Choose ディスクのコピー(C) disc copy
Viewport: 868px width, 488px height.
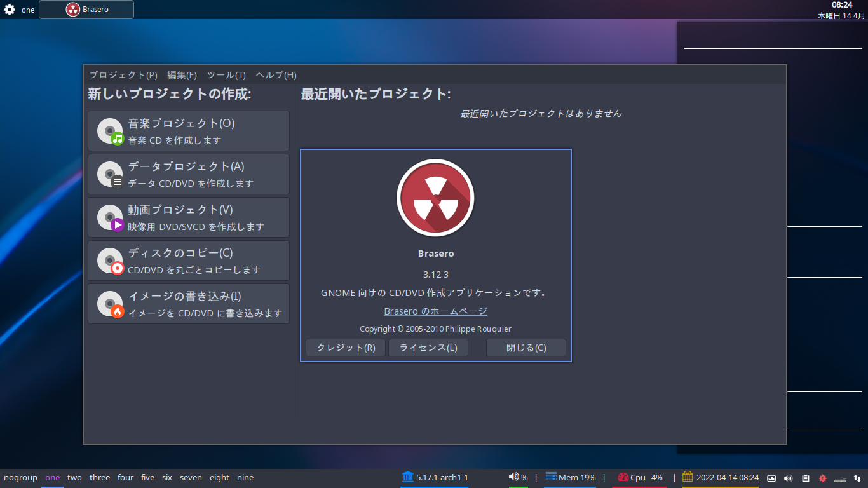[189, 261]
